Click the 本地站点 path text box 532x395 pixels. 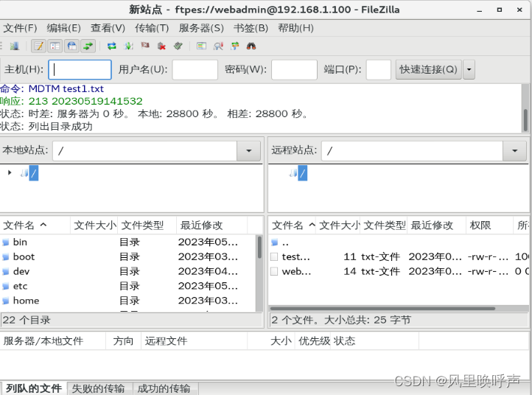coord(144,150)
